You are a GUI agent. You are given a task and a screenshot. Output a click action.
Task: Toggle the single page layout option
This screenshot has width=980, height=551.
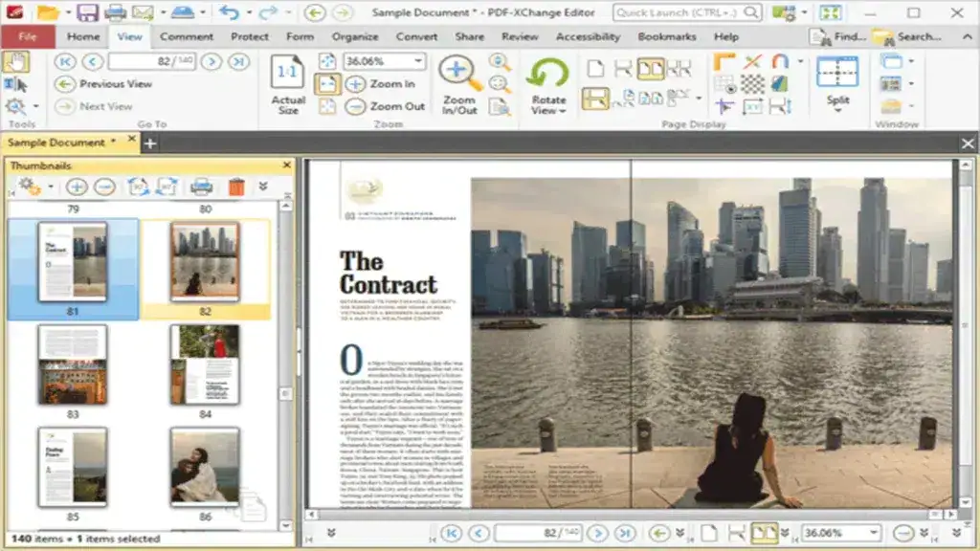tap(595, 69)
